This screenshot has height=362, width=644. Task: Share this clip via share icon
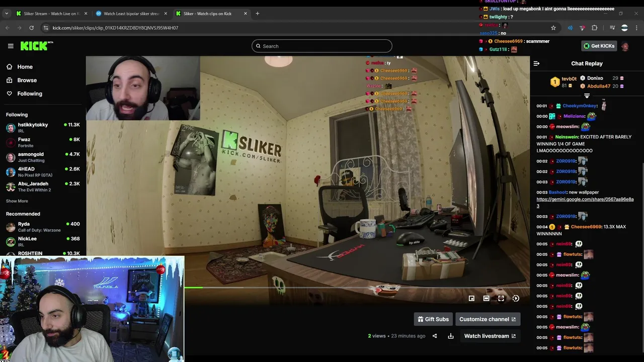click(435, 336)
